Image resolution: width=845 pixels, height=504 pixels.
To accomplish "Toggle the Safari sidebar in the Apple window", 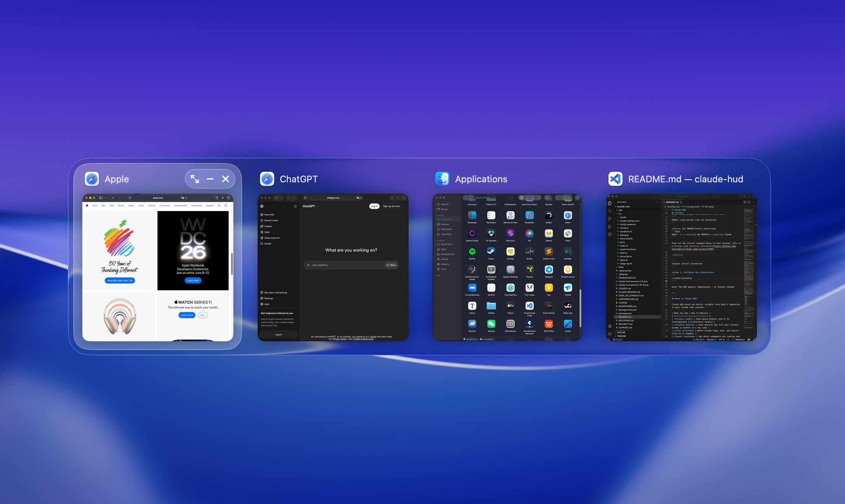I will point(101,198).
